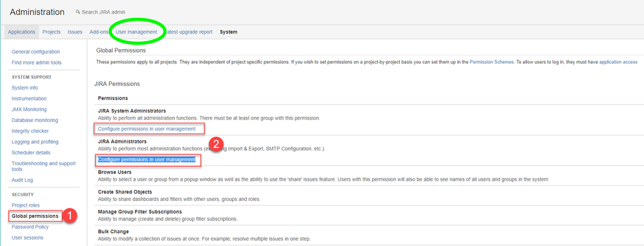Open Project roles in Security section
Screen dimensions: 644x246
pyautogui.click(x=26, y=205)
